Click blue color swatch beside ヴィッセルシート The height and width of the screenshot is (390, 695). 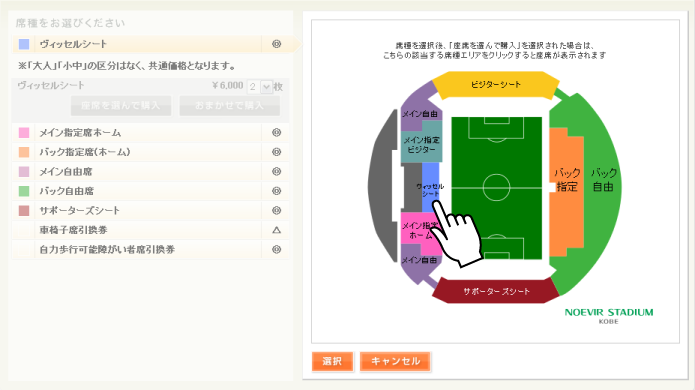tap(24, 44)
